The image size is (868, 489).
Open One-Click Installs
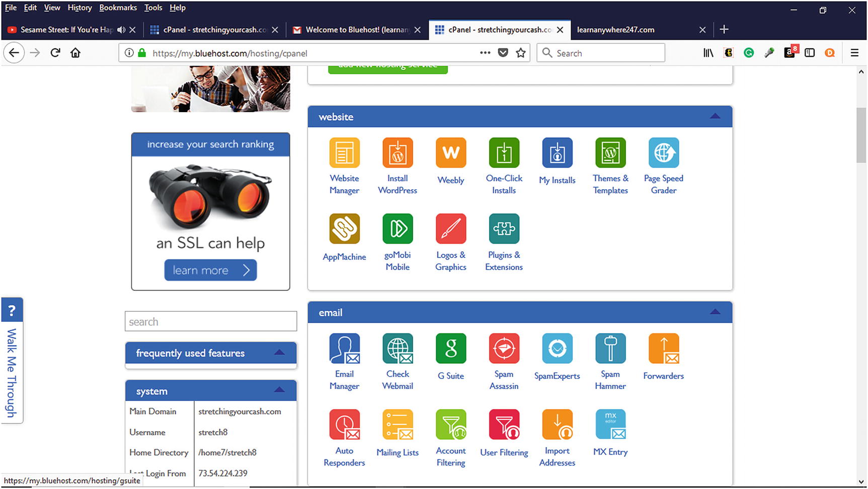[x=504, y=153]
